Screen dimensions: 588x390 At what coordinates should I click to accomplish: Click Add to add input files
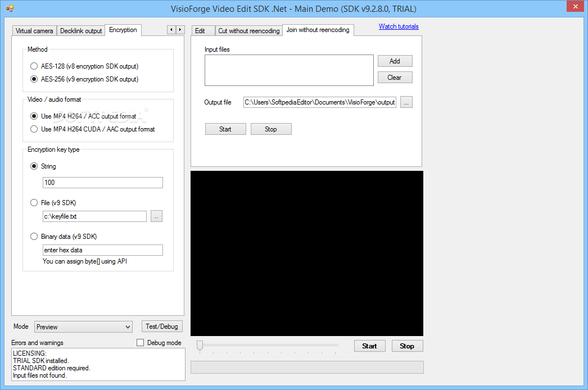(x=395, y=61)
